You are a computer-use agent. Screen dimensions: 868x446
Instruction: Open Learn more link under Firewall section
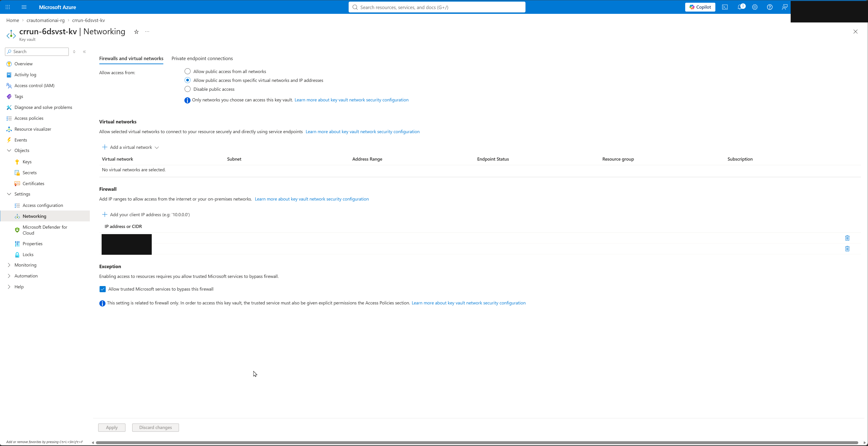312,199
